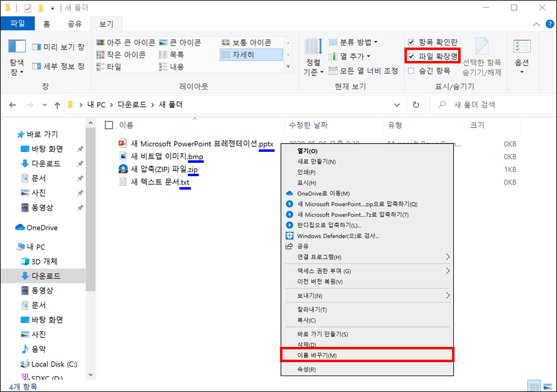The width and height of the screenshot is (557, 392).
Task: Toggle file name extensions (파일 확장명) checkbox
Action: pyautogui.click(x=411, y=56)
